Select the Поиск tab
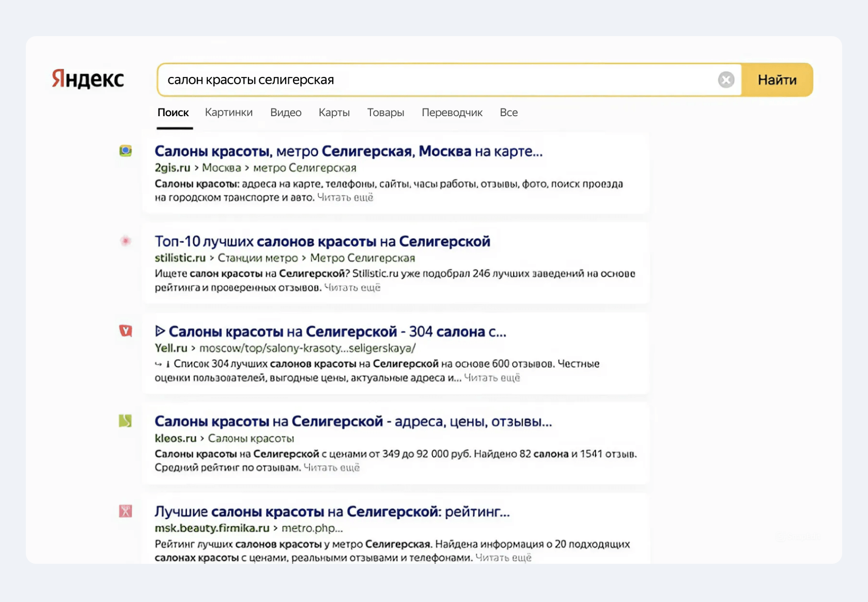 click(173, 113)
